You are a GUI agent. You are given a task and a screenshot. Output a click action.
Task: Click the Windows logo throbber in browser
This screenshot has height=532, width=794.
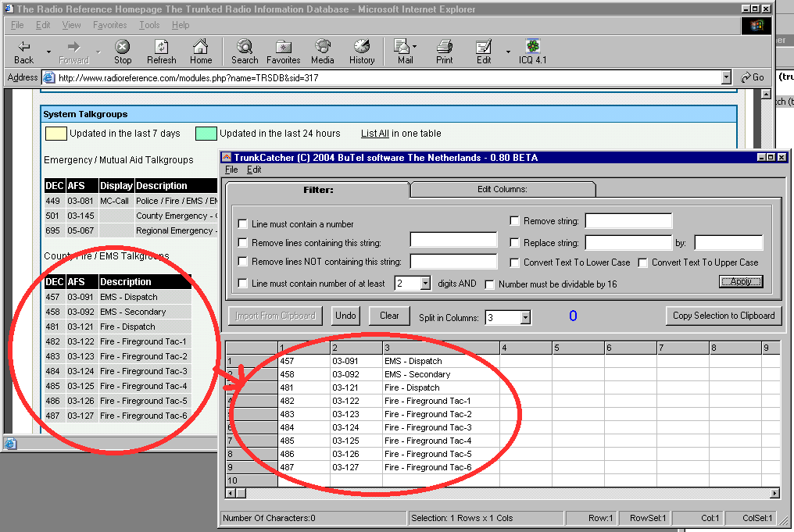(x=756, y=25)
